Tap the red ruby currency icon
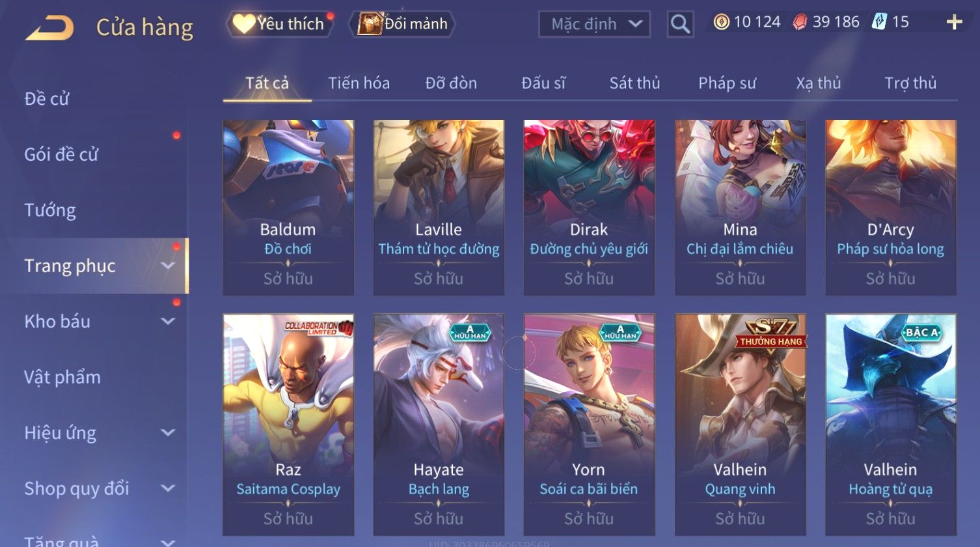This screenshot has height=547, width=980. [800, 22]
